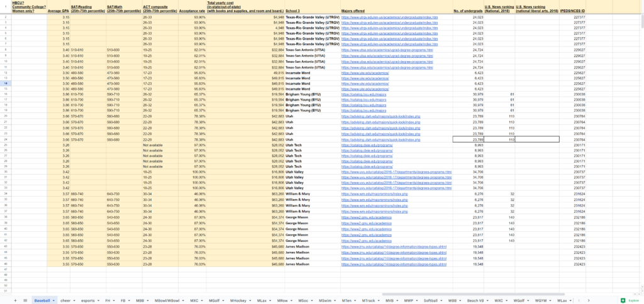The height and width of the screenshot is (304, 644).
Task: Open the jmu.edu catalog link in row 43
Action: [x=394, y=247]
